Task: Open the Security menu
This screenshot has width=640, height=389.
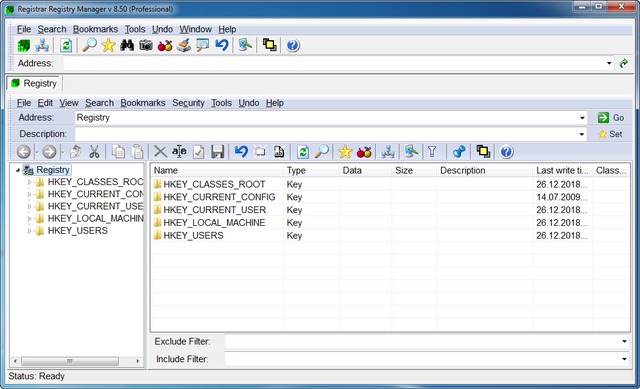Action: pyautogui.click(x=188, y=103)
